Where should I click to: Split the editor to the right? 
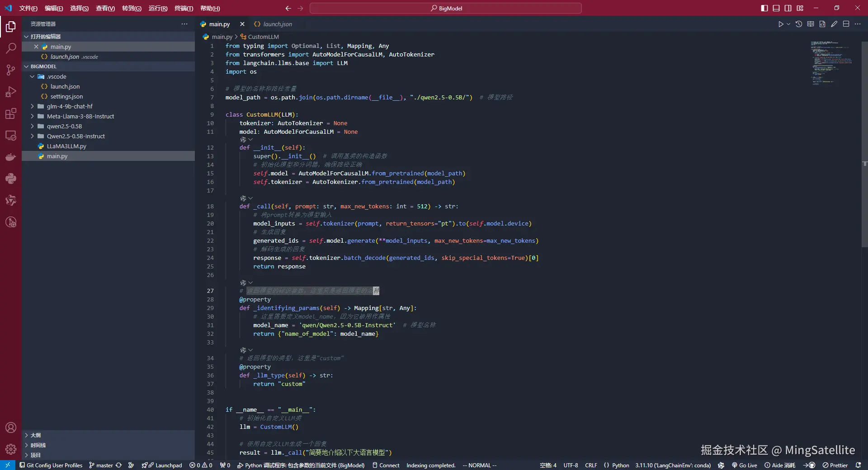846,24
